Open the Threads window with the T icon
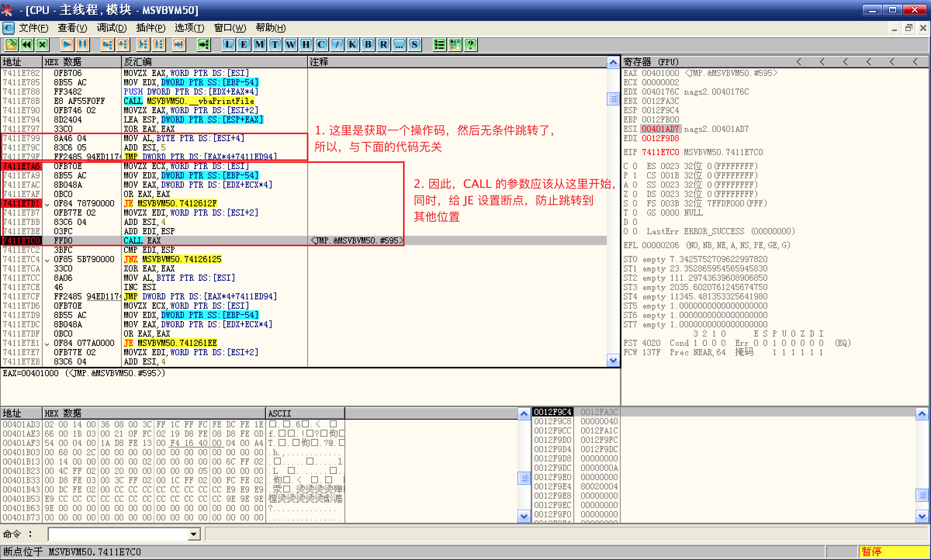 pos(274,45)
